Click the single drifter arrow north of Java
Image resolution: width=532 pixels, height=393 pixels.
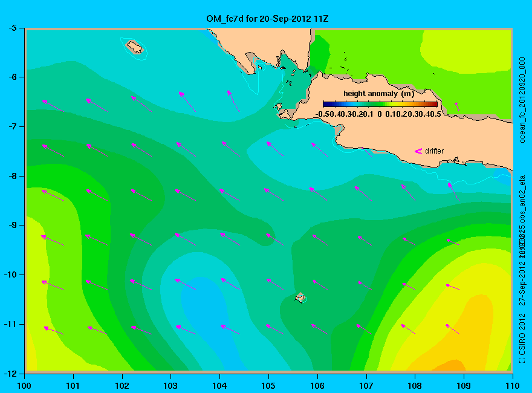pyautogui.click(x=456, y=106)
